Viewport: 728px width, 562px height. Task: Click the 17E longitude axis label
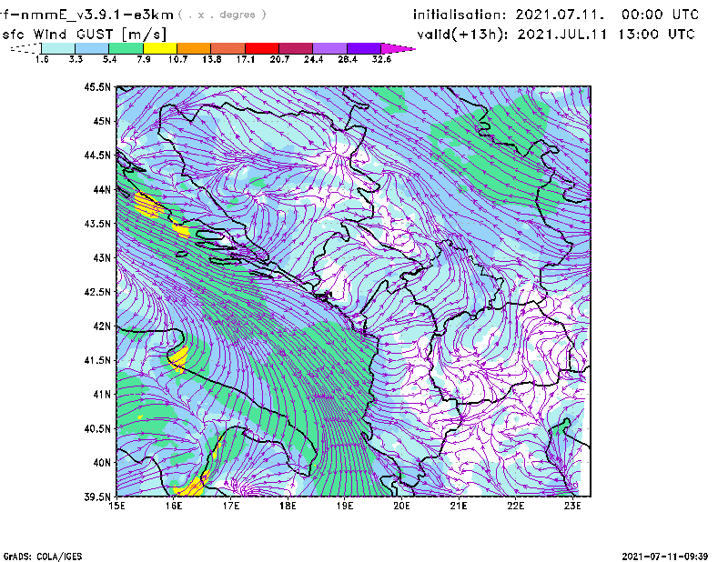coord(231,506)
